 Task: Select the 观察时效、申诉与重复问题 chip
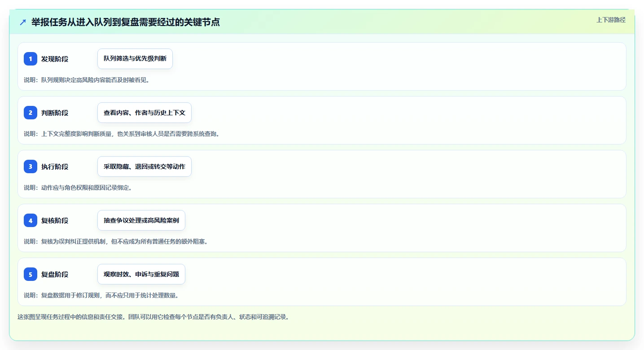141,274
